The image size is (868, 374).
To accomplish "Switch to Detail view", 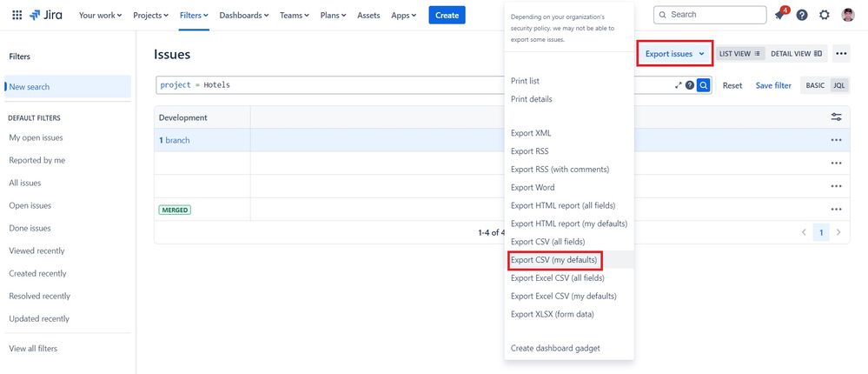I will point(796,54).
